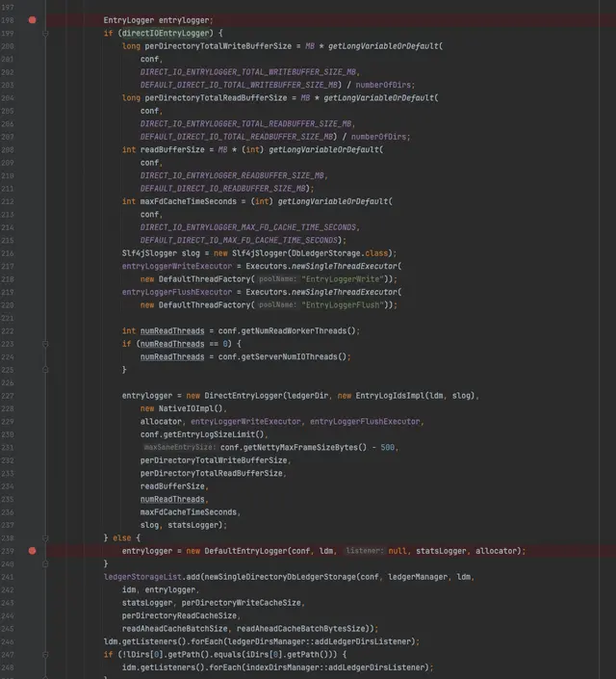Click the constant DIRECT_IO_ENTRYLOGGER_TOTAL_WRITEBUFFER_SIZE_MB
The width and height of the screenshot is (616, 679).
(249, 72)
